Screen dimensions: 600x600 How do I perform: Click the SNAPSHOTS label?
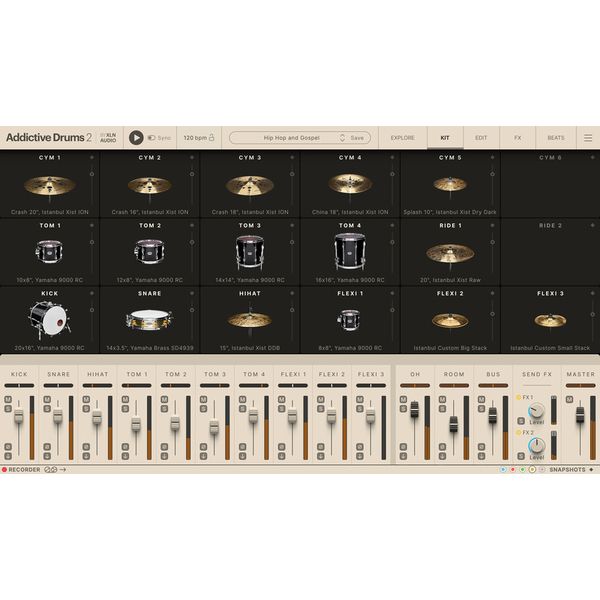pyautogui.click(x=567, y=470)
